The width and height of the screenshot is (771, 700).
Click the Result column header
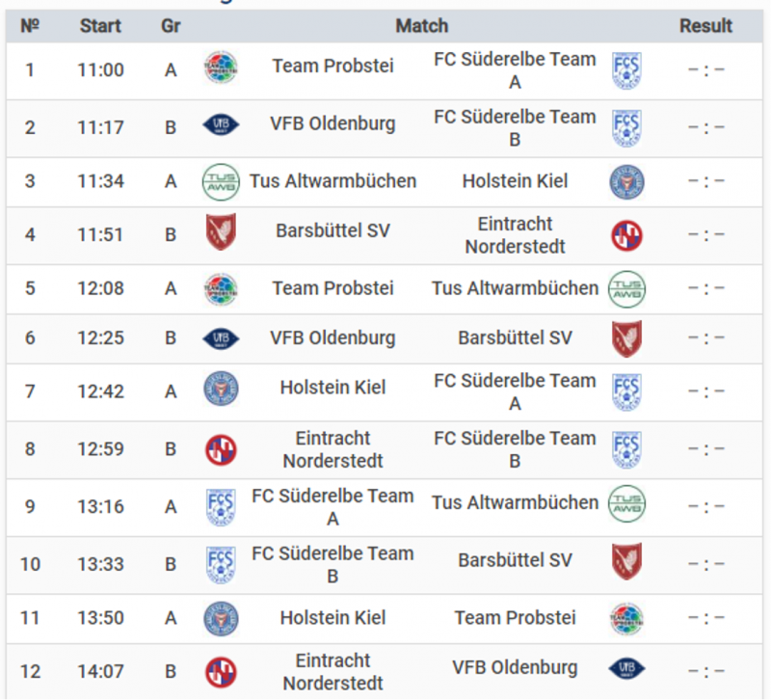click(705, 26)
